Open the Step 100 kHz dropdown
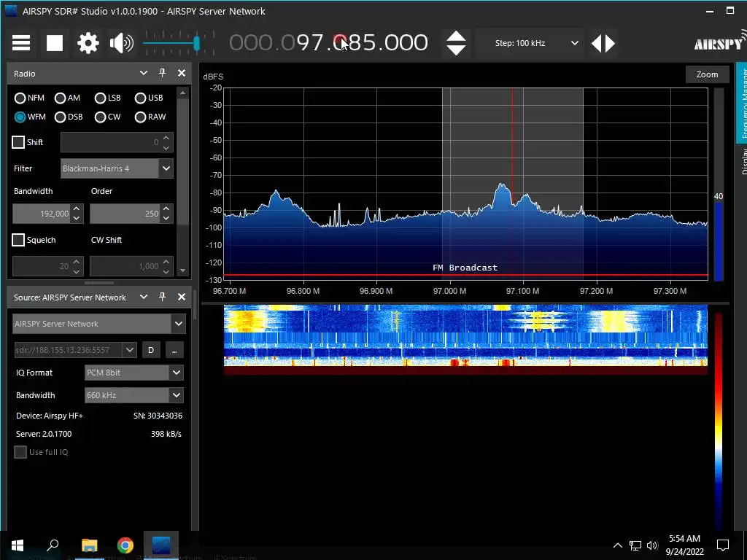Image resolution: width=747 pixels, height=560 pixels. click(x=530, y=43)
